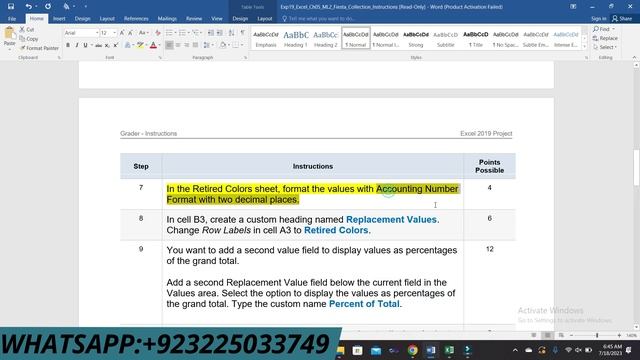Screen dimensions: 640x360
Task: Toggle Superscript formatting
Action: tap(116, 45)
